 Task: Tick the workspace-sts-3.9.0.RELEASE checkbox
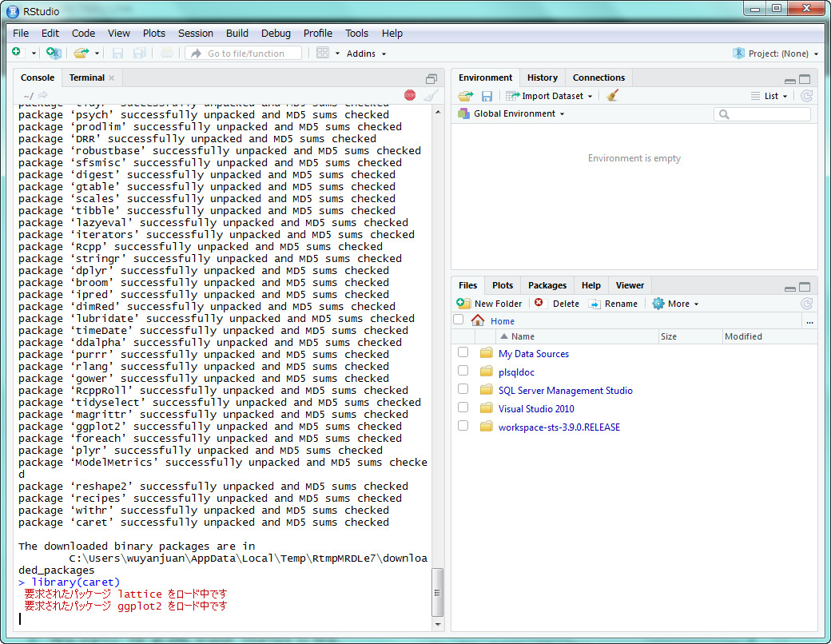click(463, 426)
